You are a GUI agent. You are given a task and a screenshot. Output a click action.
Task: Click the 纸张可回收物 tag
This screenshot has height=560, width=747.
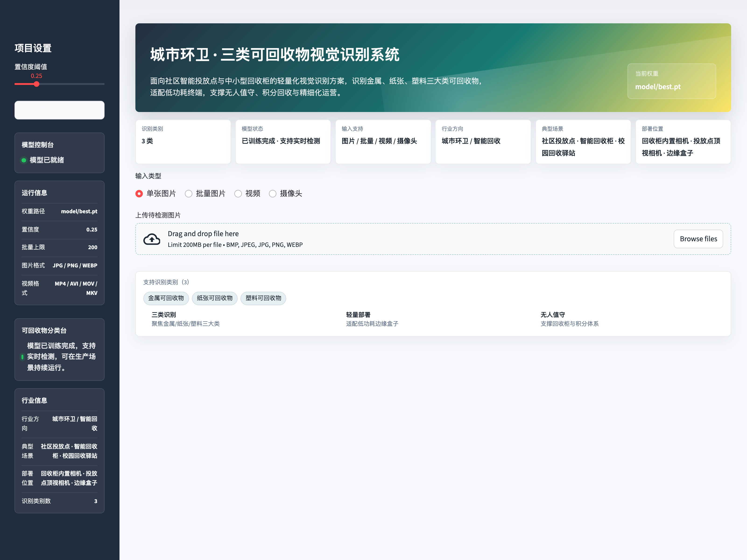[215, 298]
